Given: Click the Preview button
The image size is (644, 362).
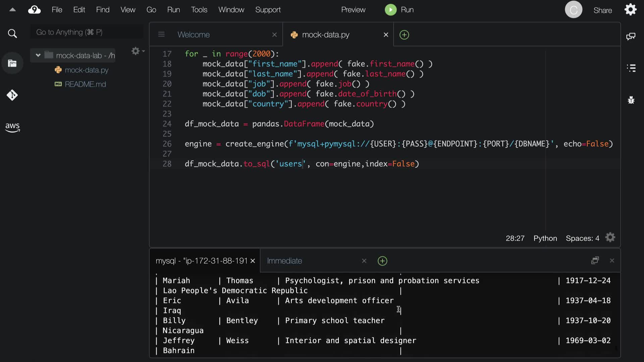Looking at the screenshot, I should coord(353,10).
